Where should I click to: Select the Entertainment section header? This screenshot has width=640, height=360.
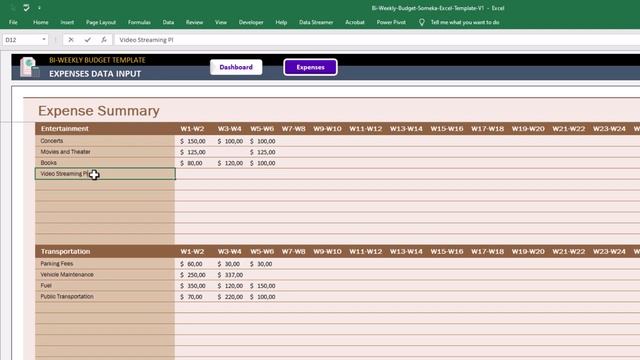point(64,129)
